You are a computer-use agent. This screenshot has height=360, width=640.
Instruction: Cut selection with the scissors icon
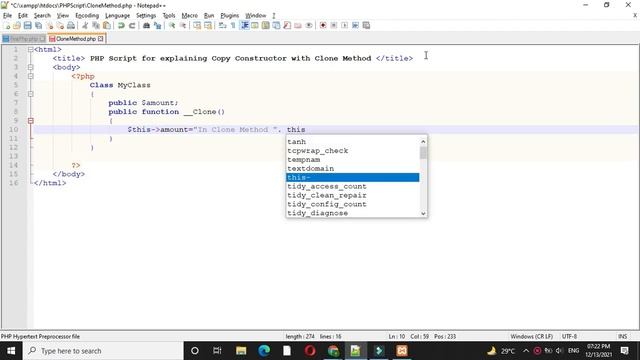pos(85,25)
